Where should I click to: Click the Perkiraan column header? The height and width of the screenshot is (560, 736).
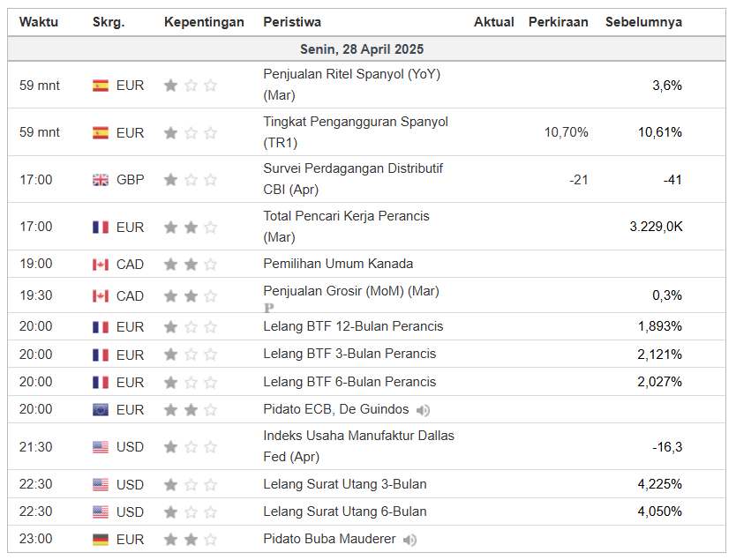click(x=558, y=22)
